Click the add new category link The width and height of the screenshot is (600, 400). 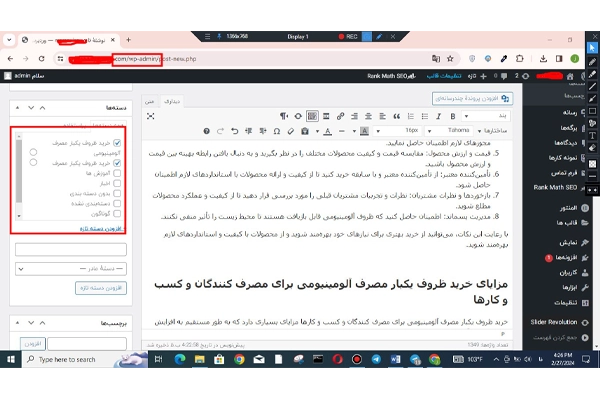pyautogui.click(x=101, y=229)
